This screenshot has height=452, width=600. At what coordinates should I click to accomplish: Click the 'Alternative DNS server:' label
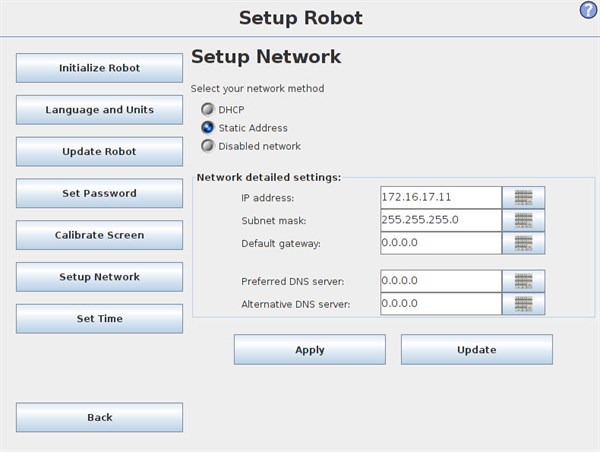click(296, 304)
